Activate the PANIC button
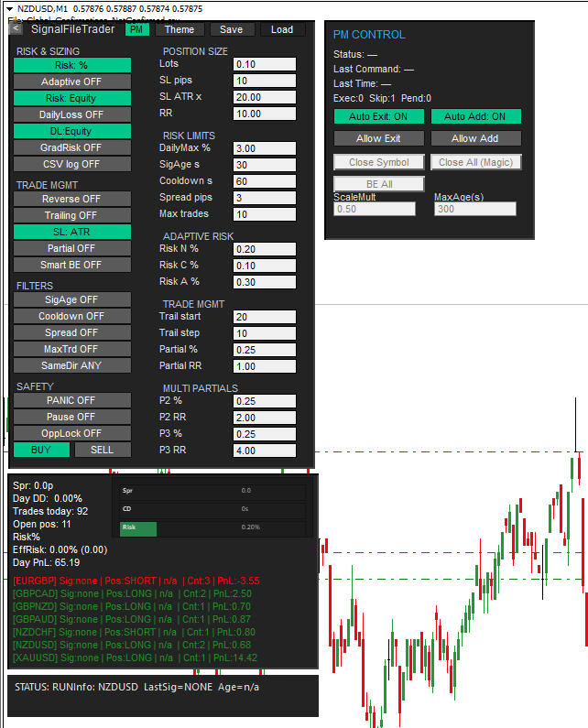The width and height of the screenshot is (588, 728). tap(72, 401)
